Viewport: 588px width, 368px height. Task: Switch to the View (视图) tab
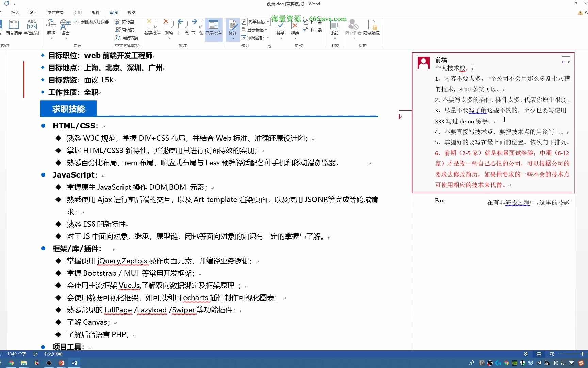click(x=131, y=12)
